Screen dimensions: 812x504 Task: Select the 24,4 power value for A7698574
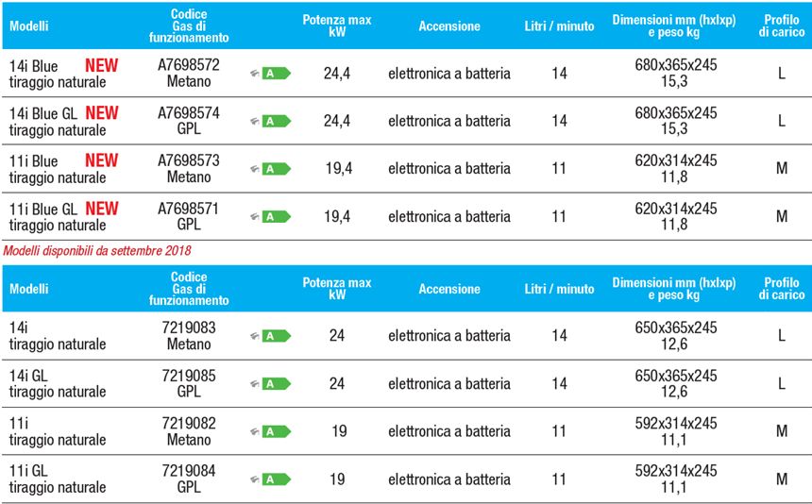coord(337,121)
